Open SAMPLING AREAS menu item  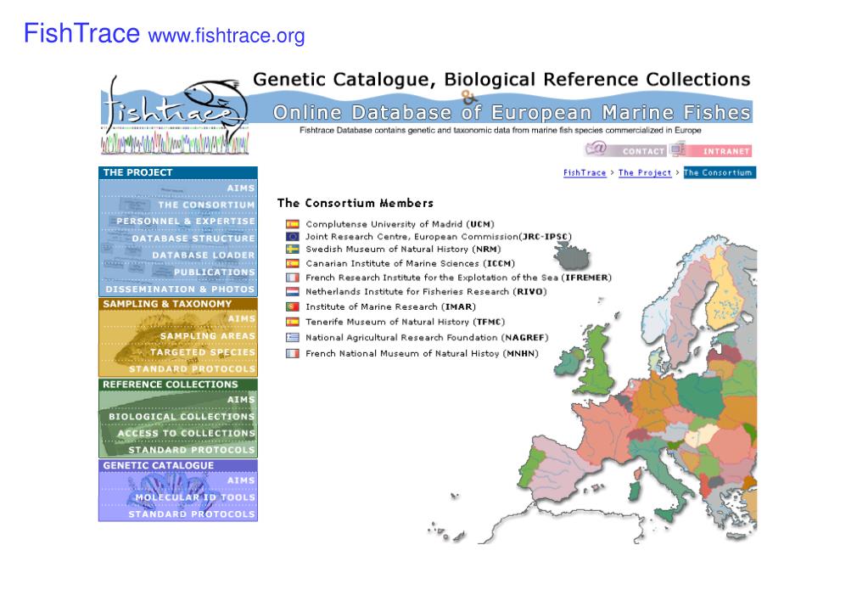[208, 336]
